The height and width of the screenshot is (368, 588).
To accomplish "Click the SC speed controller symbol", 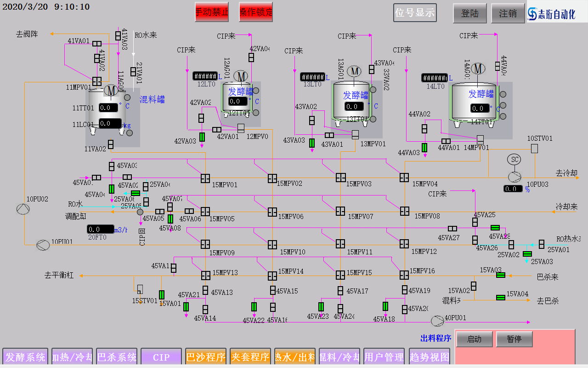I will (x=514, y=160).
